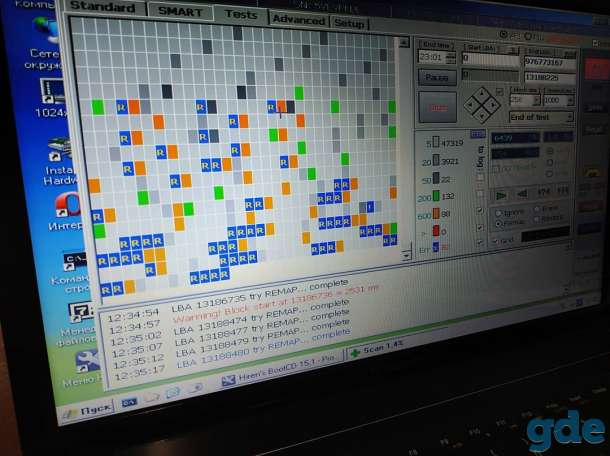Click the green 200 ms legend swatch
The image size is (610, 456).
436,195
